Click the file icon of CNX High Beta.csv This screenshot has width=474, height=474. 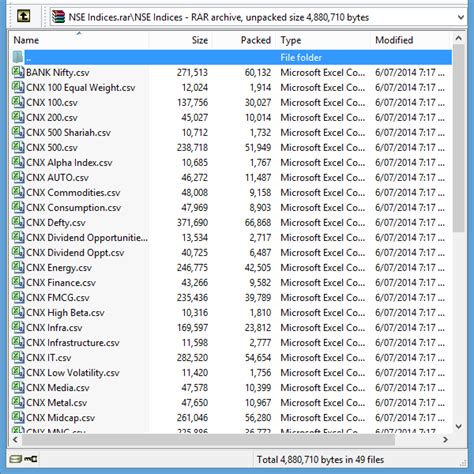[18, 312]
